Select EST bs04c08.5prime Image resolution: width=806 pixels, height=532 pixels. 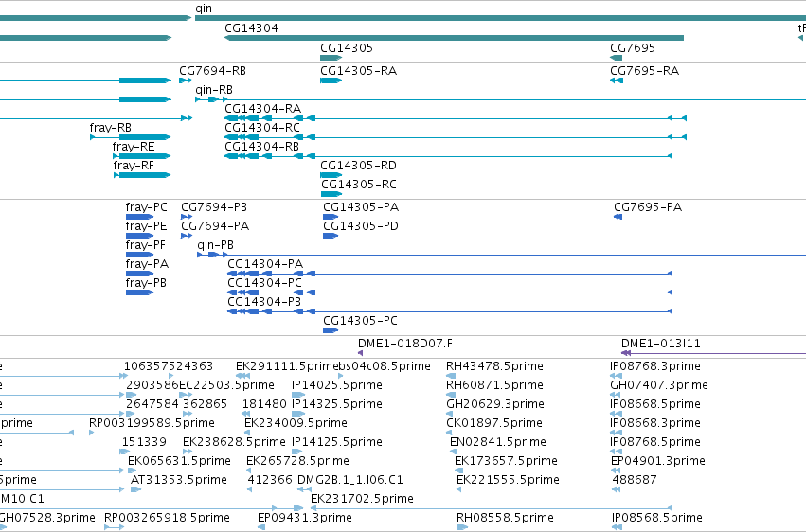coord(385,366)
